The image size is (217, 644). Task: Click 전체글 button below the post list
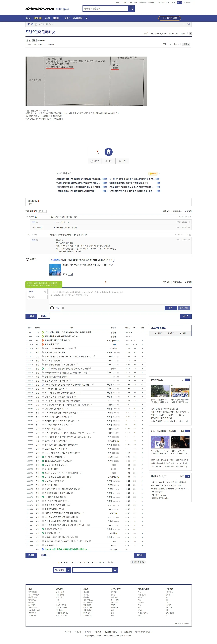(31, 555)
